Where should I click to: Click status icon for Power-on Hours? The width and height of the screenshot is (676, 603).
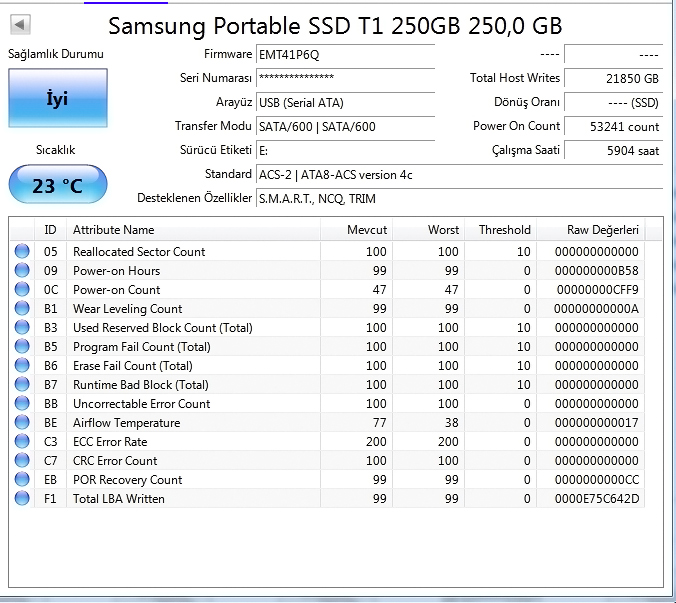pos(22,270)
